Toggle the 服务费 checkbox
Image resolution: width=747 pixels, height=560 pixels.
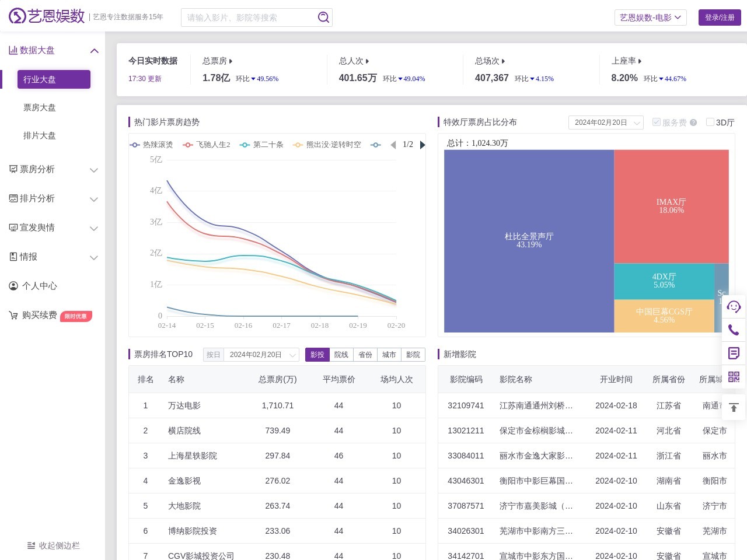[657, 122]
